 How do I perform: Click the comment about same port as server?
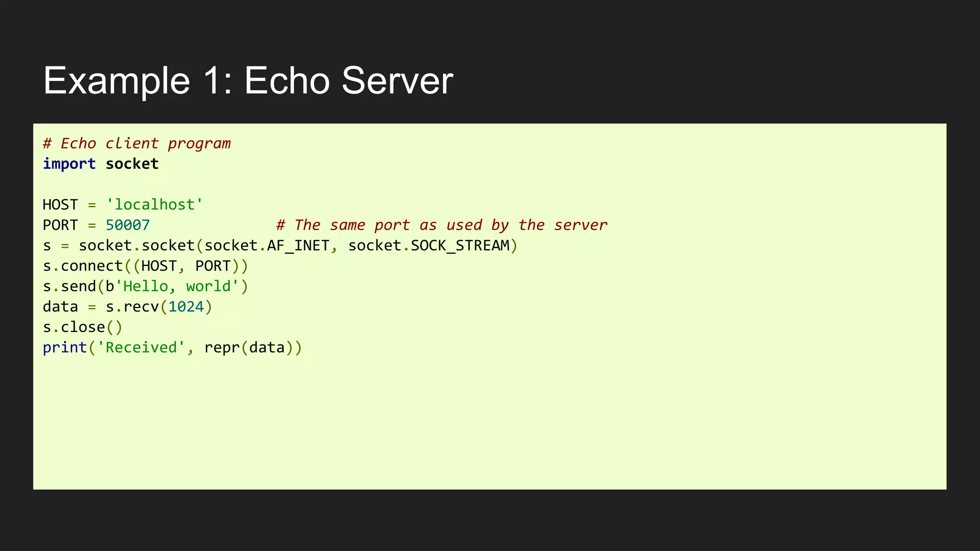[442, 225]
